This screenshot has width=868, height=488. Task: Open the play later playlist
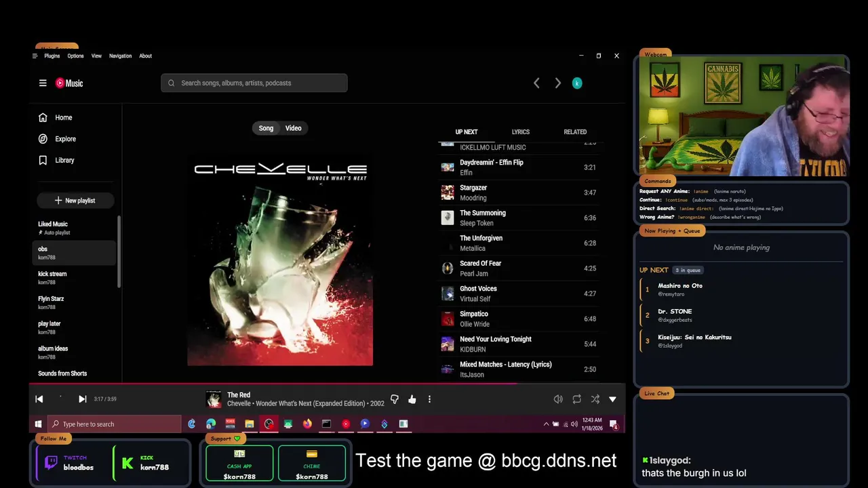[x=75, y=327]
